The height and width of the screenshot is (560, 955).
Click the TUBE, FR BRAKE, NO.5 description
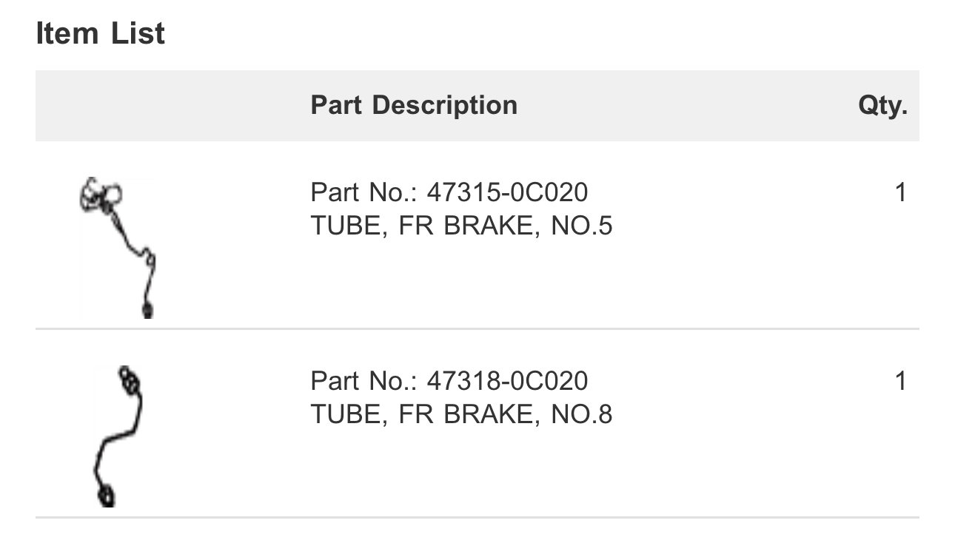[x=461, y=226]
